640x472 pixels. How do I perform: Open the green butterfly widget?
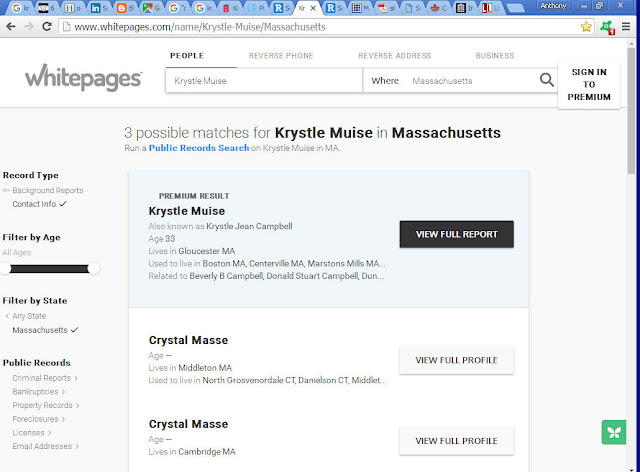613,432
